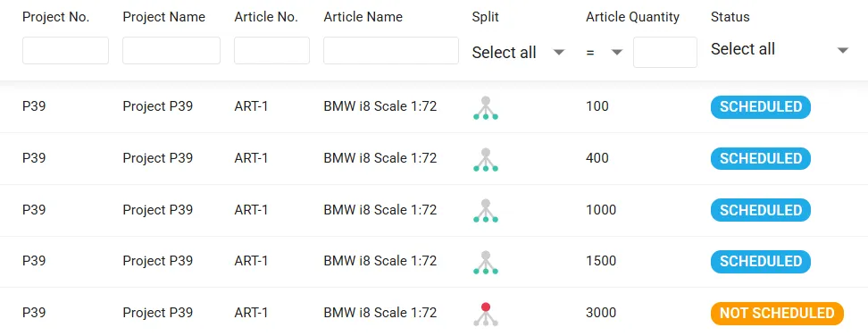Screen dimensions: 868x336
Task: Click Project P39 in the quantity 100 row
Action: tap(158, 106)
